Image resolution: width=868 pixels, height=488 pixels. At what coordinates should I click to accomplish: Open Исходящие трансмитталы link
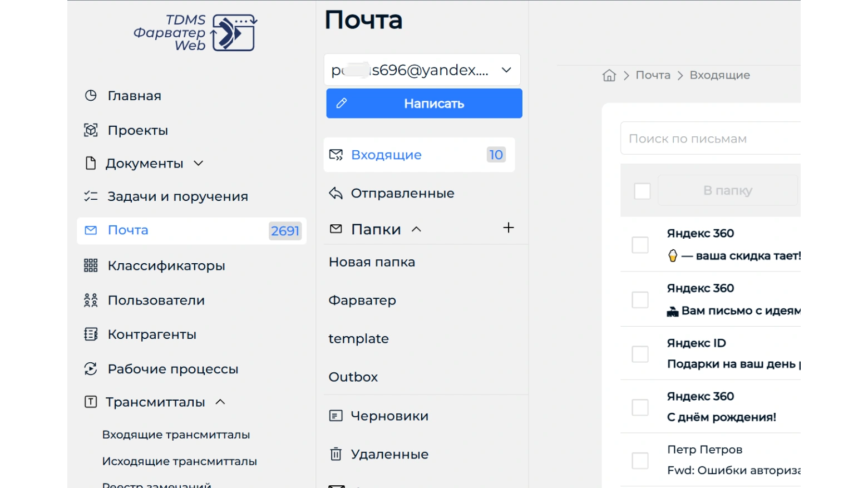(179, 461)
